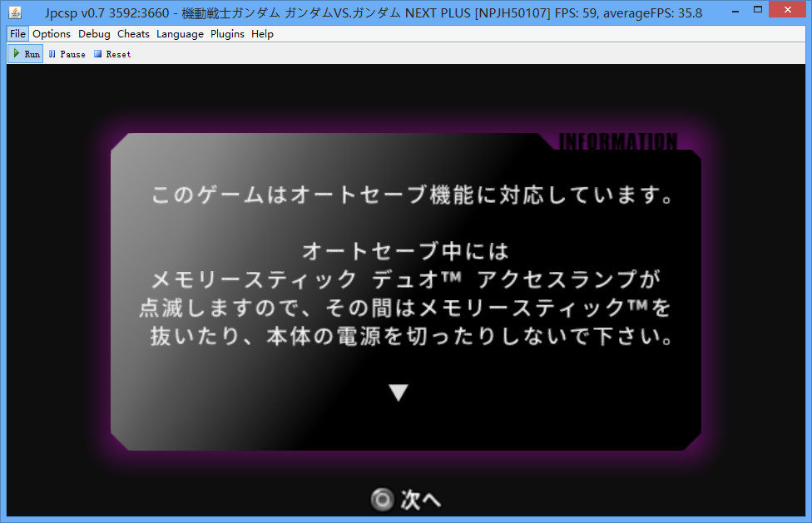Open the Debug menu

pos(94,34)
